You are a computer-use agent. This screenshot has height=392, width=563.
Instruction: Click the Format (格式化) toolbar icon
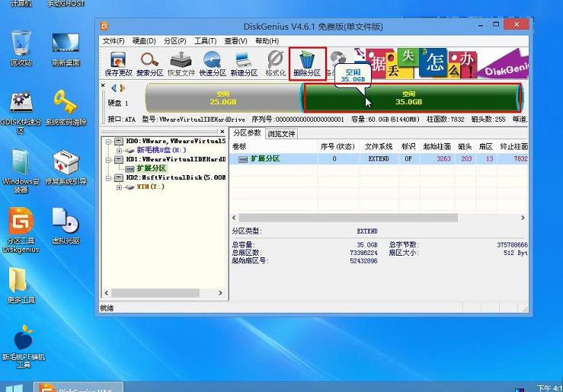[275, 64]
